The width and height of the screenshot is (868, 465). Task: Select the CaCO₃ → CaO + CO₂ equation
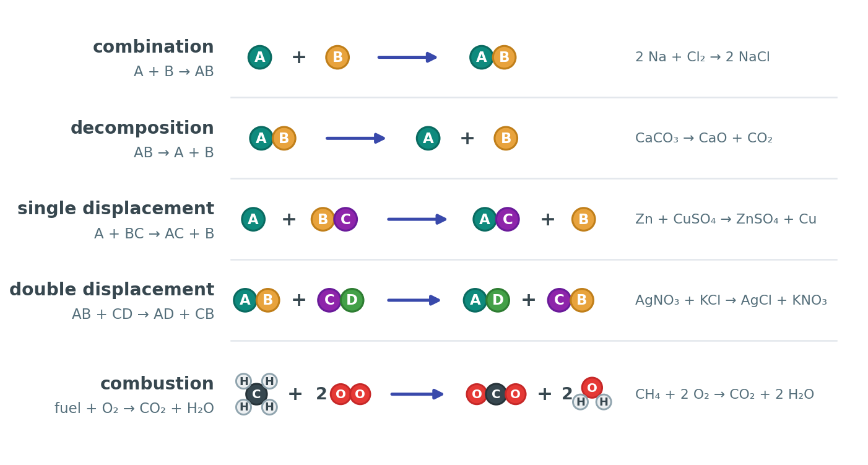(704, 139)
